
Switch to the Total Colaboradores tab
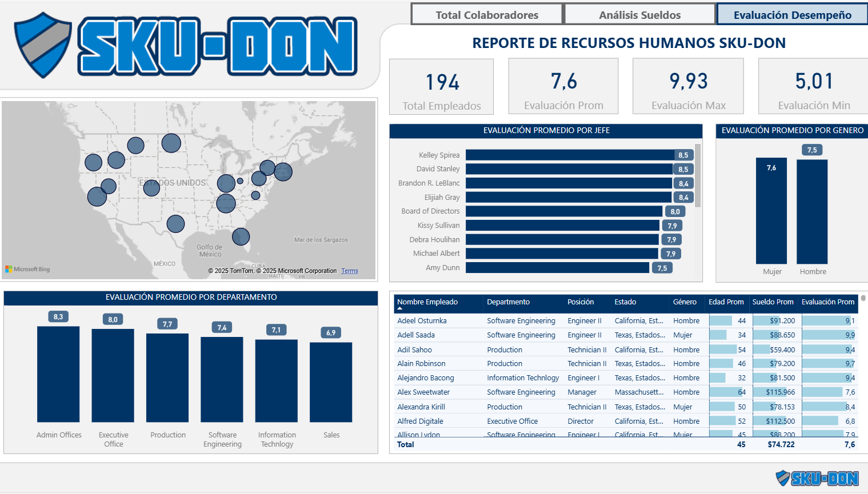(486, 14)
